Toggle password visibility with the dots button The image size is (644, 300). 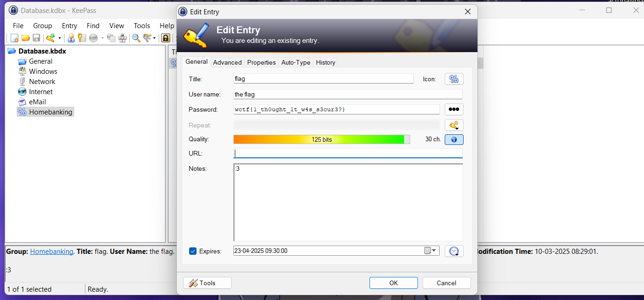(x=454, y=109)
